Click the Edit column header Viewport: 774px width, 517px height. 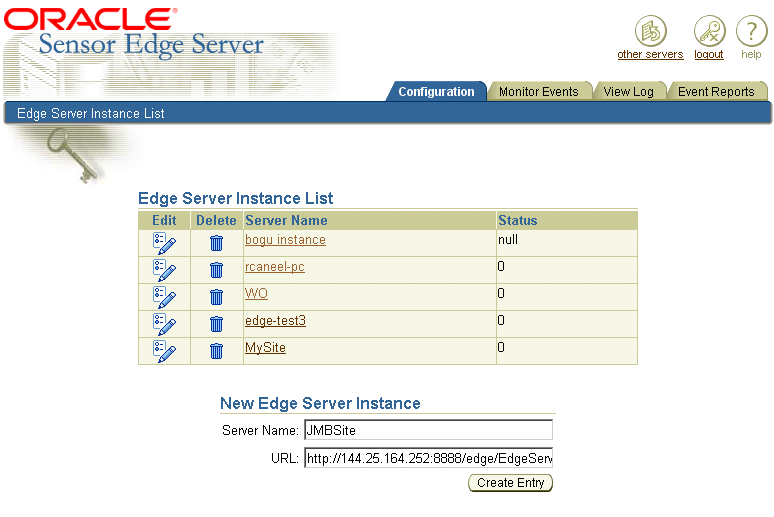[164, 220]
